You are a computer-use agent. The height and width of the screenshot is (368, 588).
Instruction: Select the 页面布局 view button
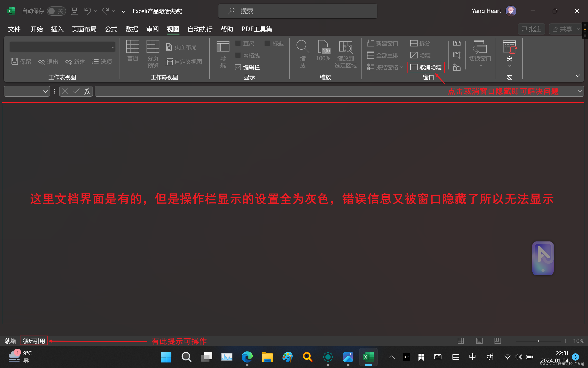click(x=181, y=47)
